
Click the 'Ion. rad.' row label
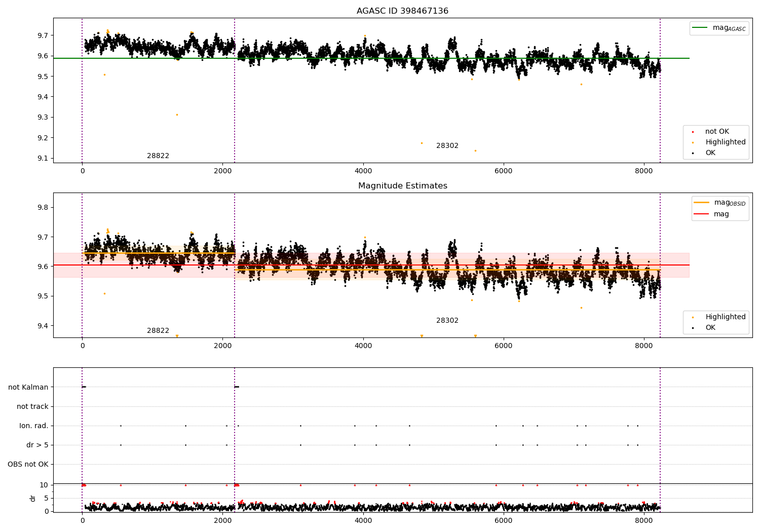coord(34,426)
